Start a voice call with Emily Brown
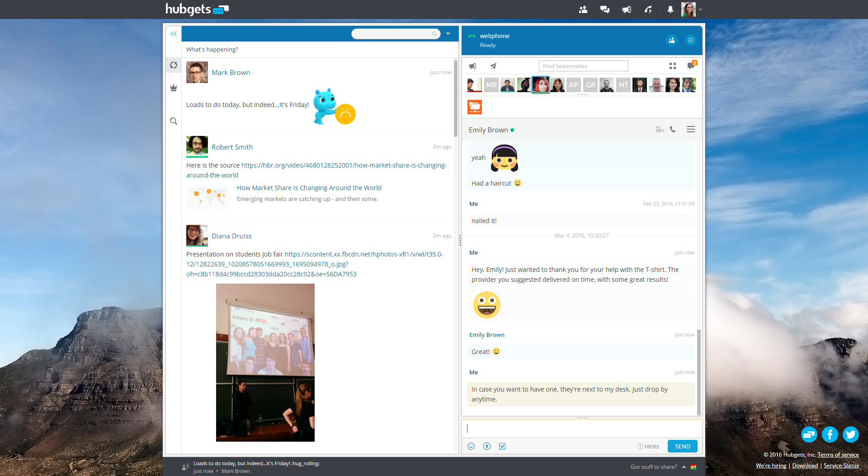 point(673,130)
